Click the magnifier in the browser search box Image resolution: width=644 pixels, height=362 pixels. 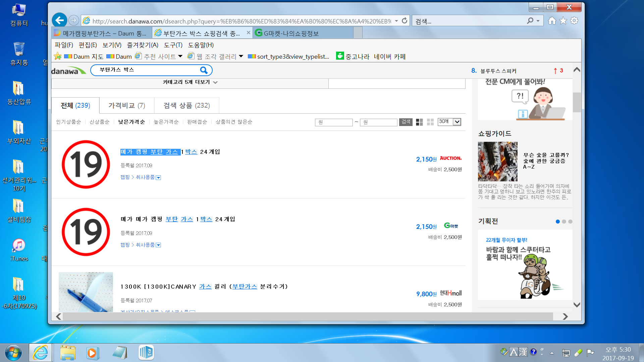[530, 21]
